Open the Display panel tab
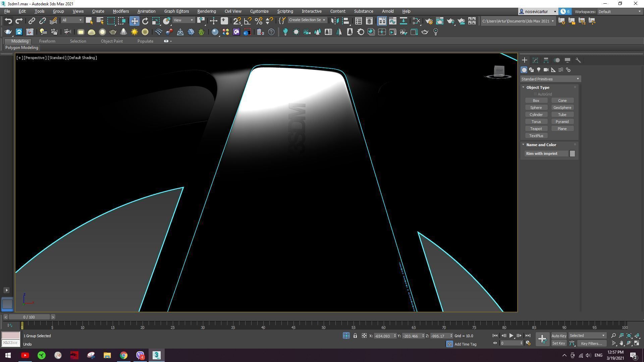The image size is (644, 362). [568, 60]
